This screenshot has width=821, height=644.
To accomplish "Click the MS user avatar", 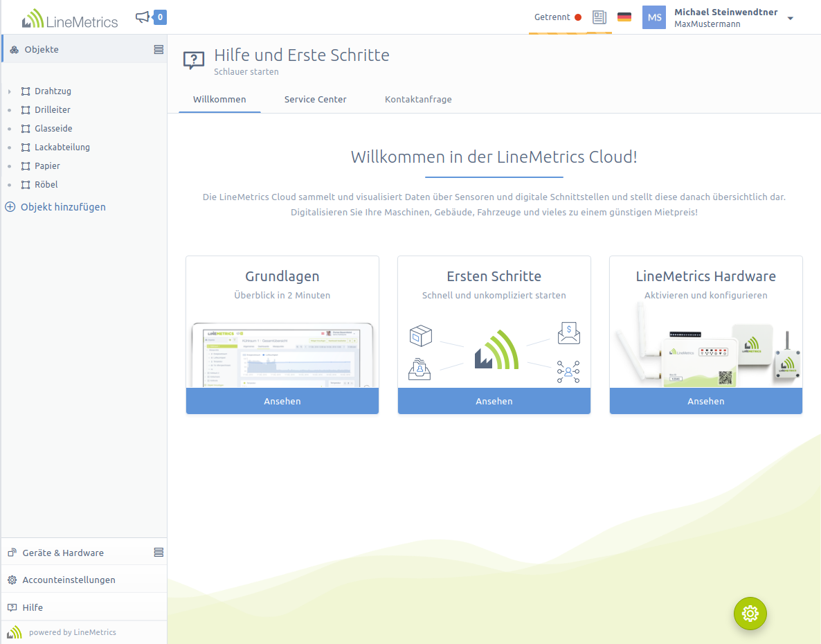I will 654,17.
